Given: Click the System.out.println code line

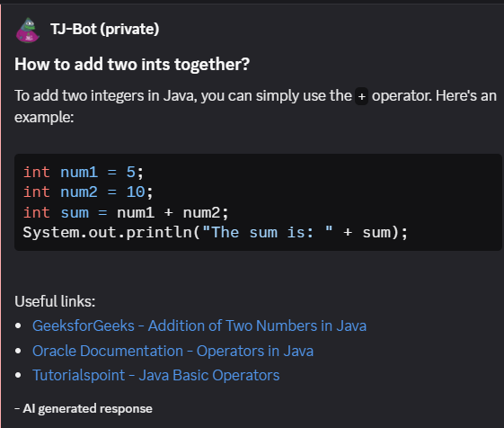Looking at the screenshot, I should coord(216,232).
